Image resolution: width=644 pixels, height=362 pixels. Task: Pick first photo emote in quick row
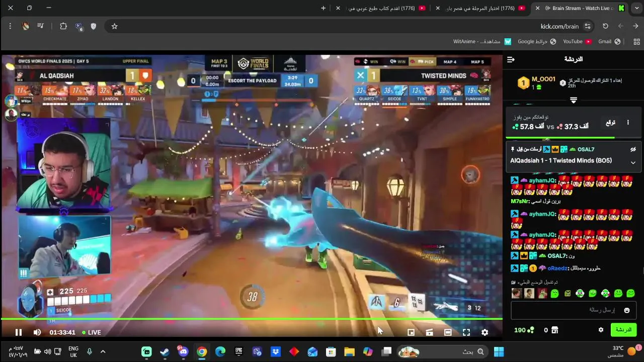point(516,294)
